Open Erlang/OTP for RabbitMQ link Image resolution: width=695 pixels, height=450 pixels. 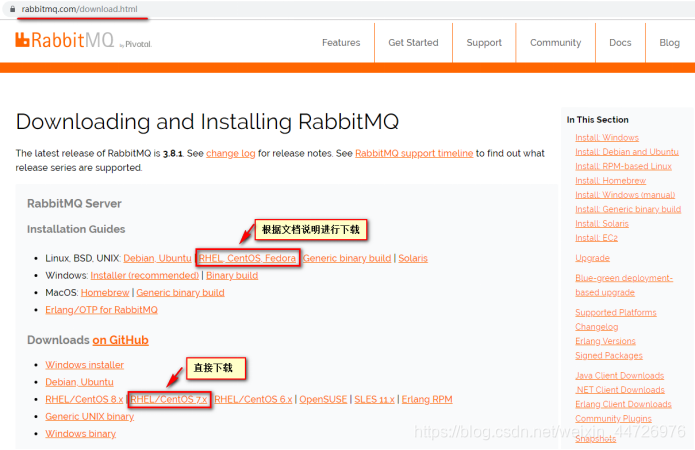[x=102, y=310]
